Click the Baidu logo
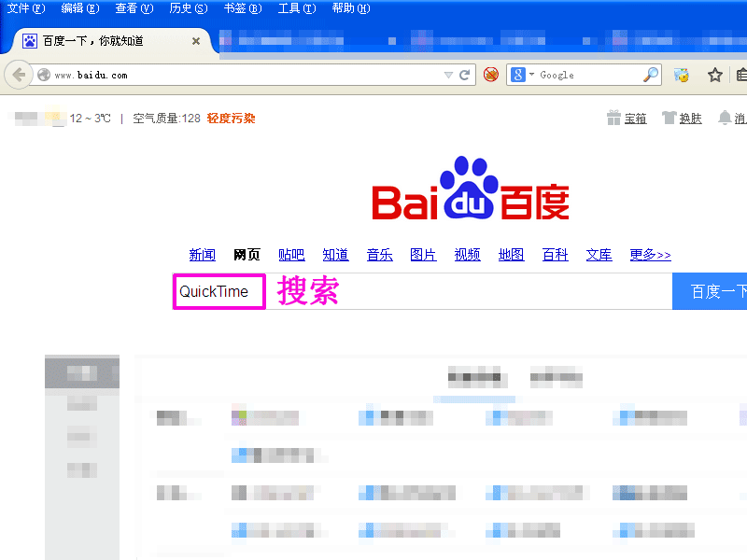The height and width of the screenshot is (560, 747). tap(471, 189)
